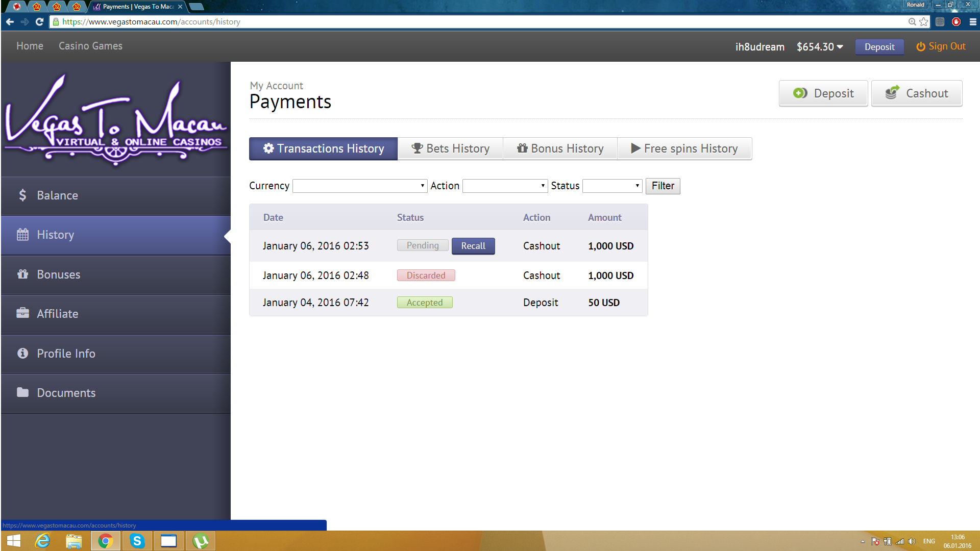Bookmark page with star icon
This screenshot has width=980, height=551.
[x=924, y=22]
